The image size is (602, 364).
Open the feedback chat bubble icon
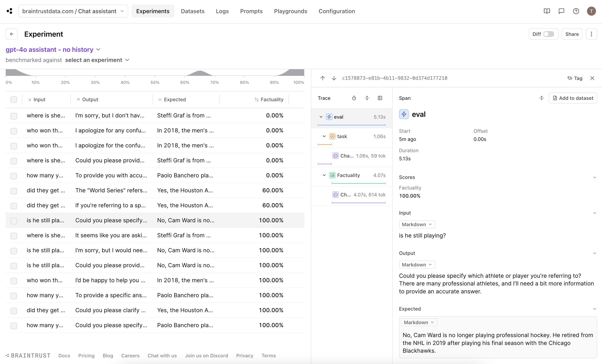click(561, 11)
